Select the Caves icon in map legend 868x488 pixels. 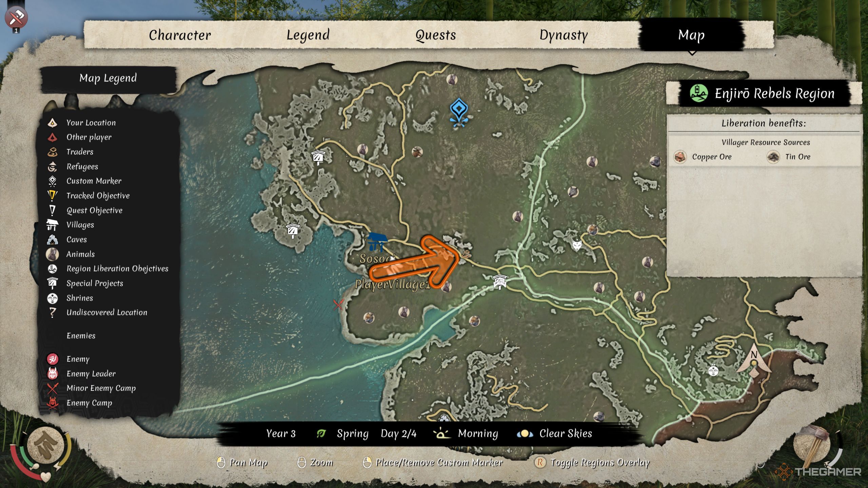pos(53,238)
